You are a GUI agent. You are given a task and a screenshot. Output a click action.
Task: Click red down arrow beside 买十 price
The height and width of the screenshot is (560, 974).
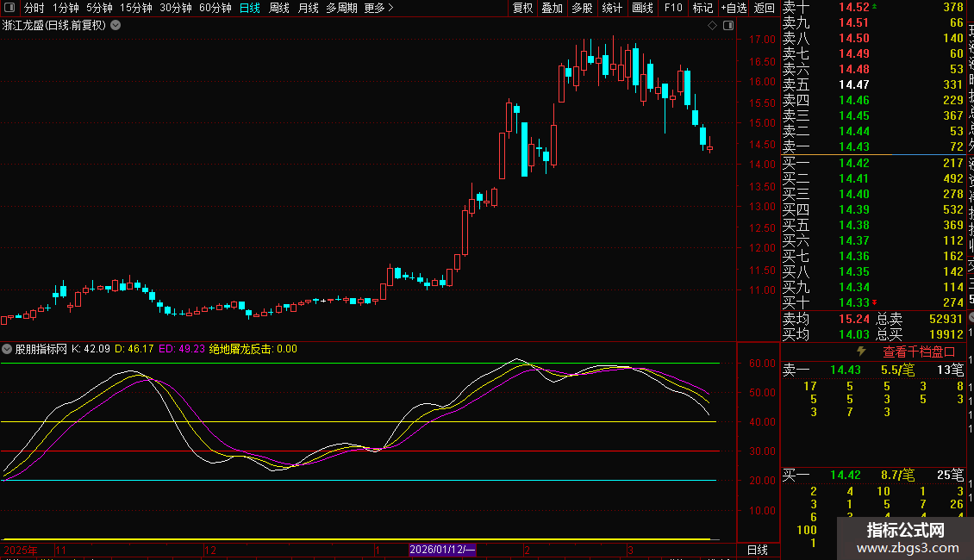[876, 302]
